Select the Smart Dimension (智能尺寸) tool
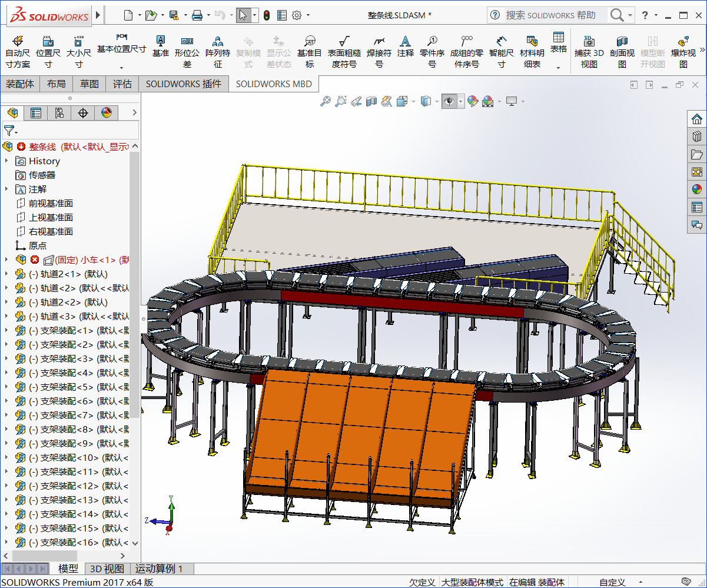 (x=501, y=51)
